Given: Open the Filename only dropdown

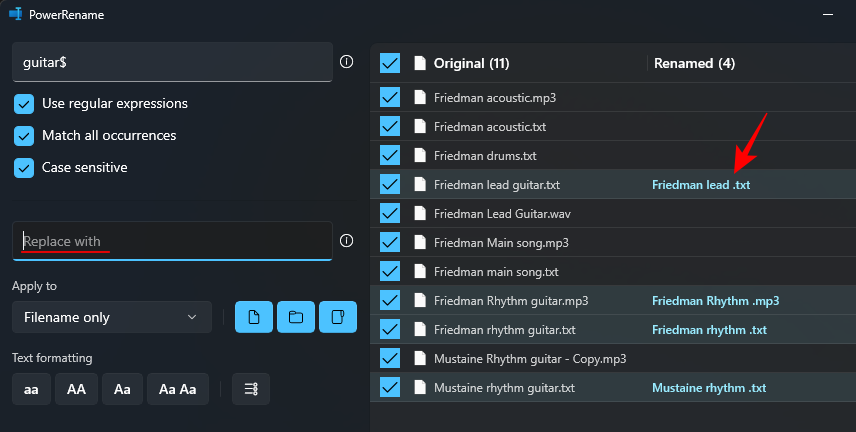Looking at the screenshot, I should [x=112, y=317].
